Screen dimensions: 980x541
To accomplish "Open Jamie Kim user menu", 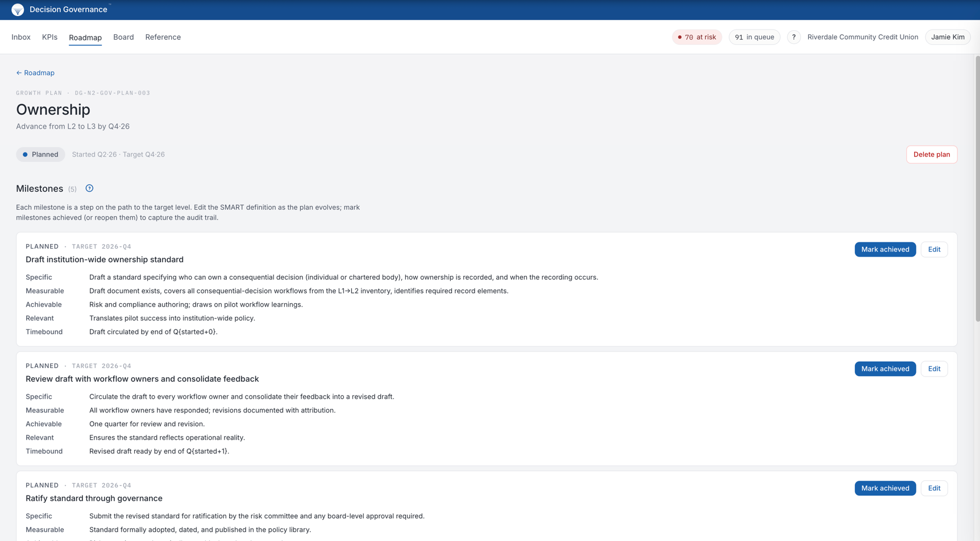I will coord(948,37).
